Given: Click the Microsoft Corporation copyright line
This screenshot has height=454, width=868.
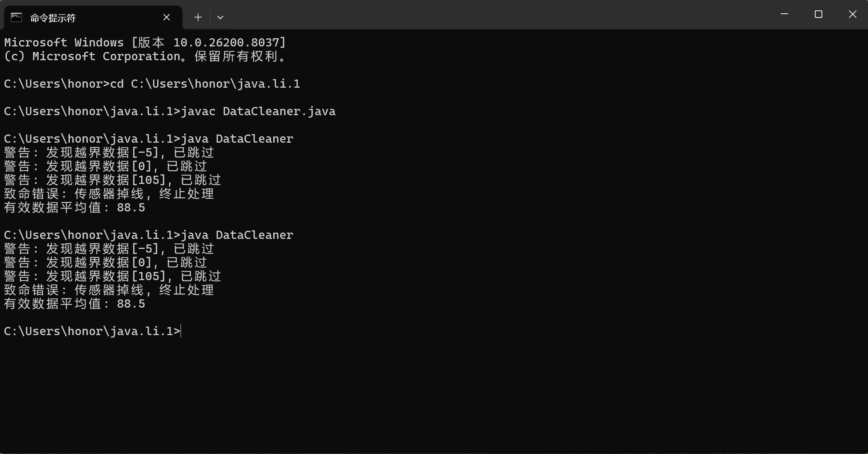Looking at the screenshot, I should pos(145,56).
